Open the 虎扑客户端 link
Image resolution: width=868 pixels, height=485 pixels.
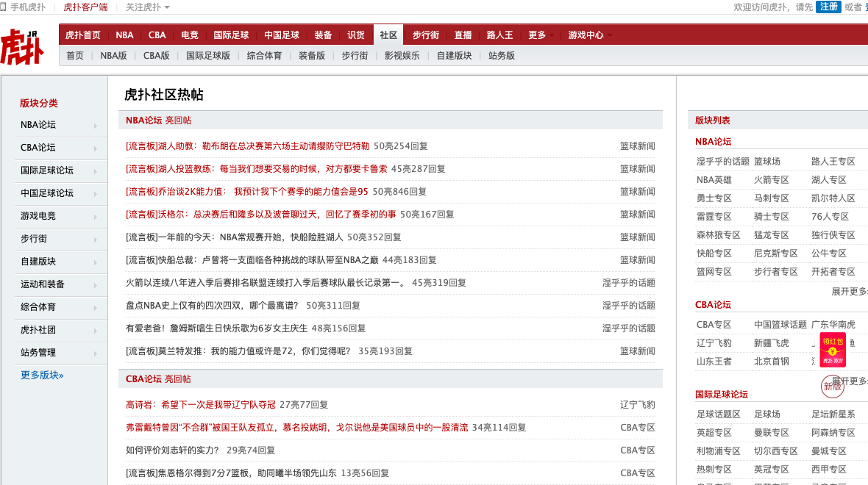click(x=85, y=7)
